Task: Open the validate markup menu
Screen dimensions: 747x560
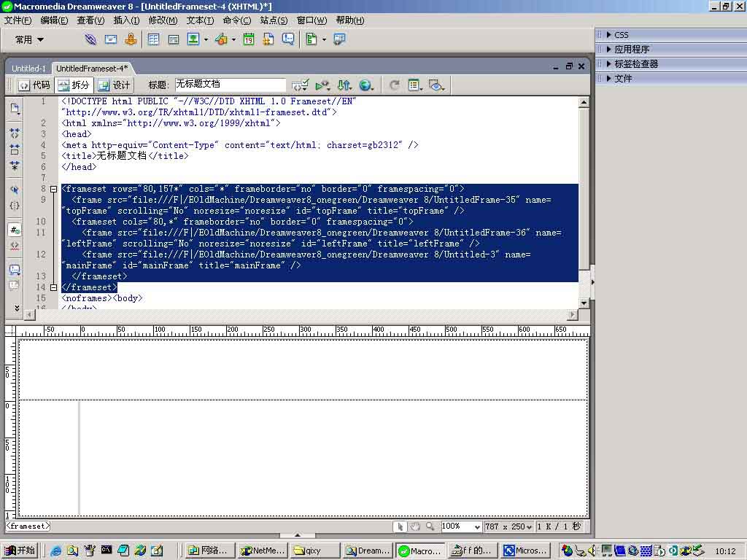Action: pyautogui.click(x=322, y=85)
